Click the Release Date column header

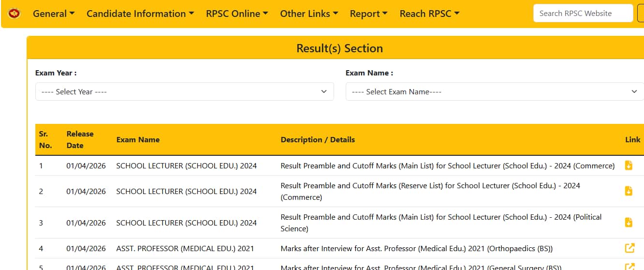click(x=80, y=139)
